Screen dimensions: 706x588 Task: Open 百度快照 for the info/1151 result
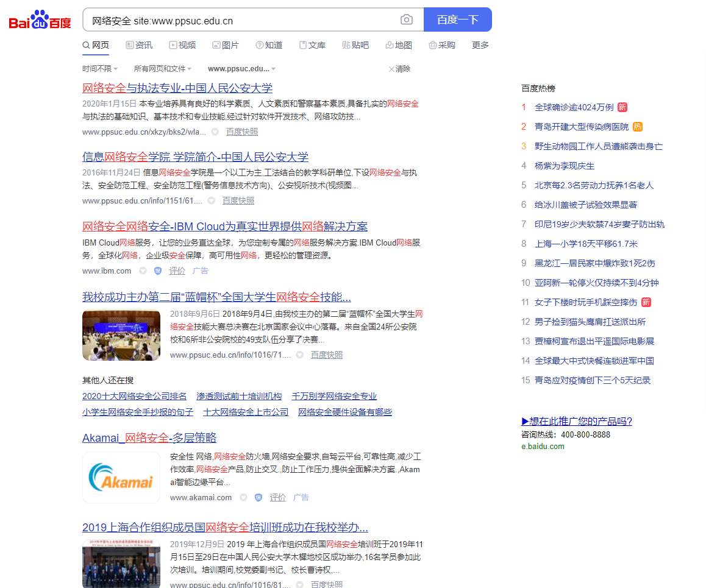tap(238, 200)
